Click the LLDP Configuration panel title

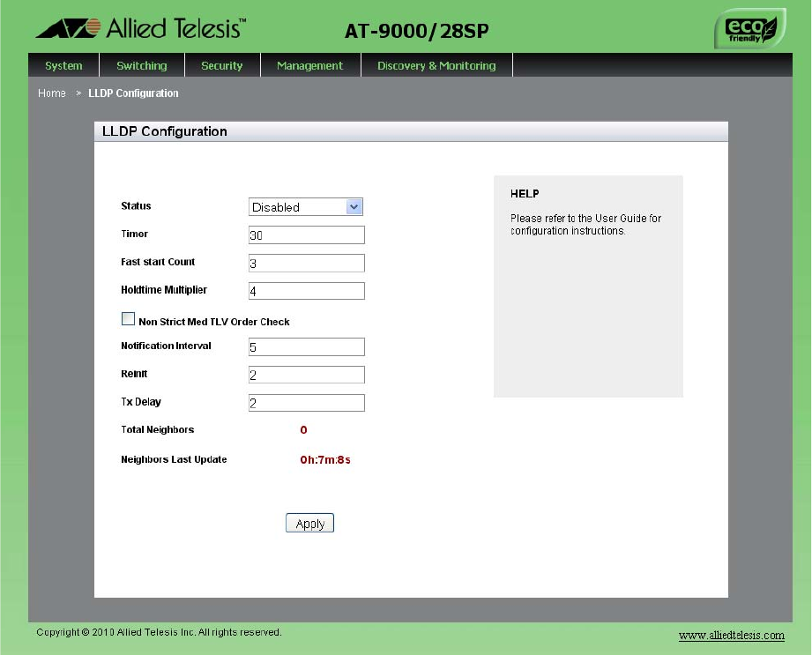(165, 131)
